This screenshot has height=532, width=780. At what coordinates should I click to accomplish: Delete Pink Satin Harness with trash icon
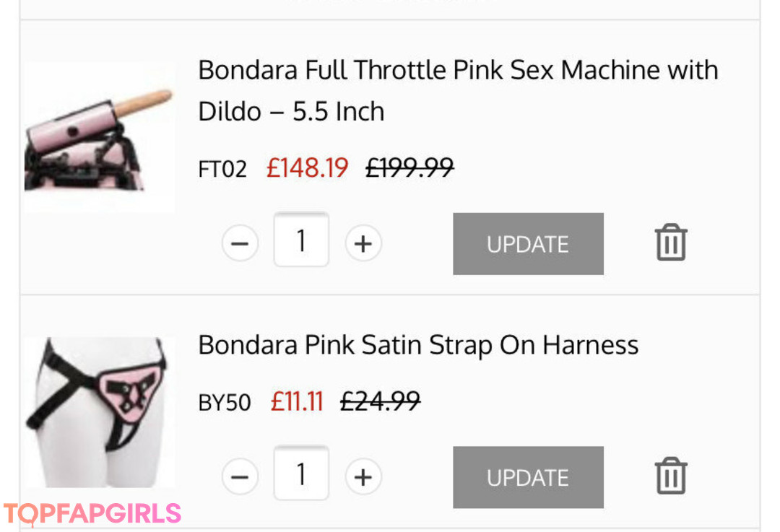pyautogui.click(x=671, y=476)
